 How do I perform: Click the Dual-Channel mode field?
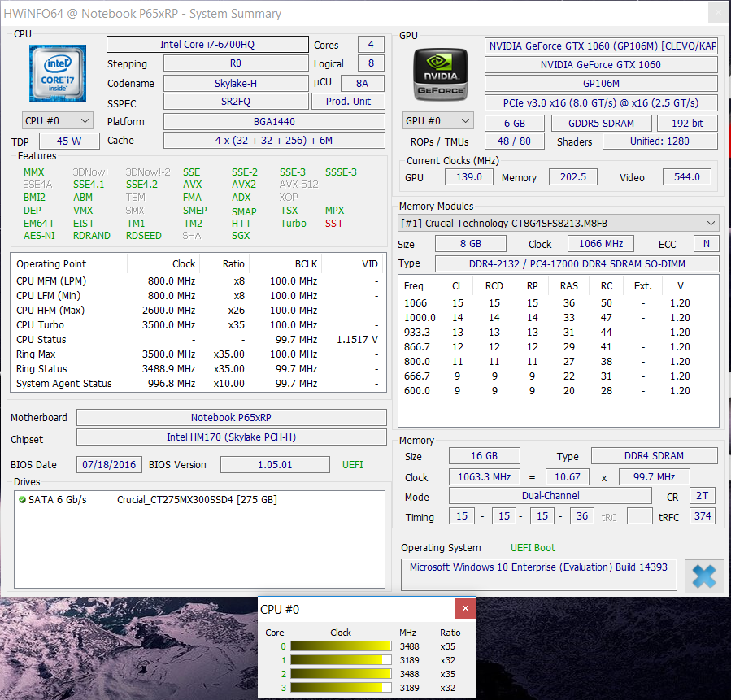tap(550, 496)
